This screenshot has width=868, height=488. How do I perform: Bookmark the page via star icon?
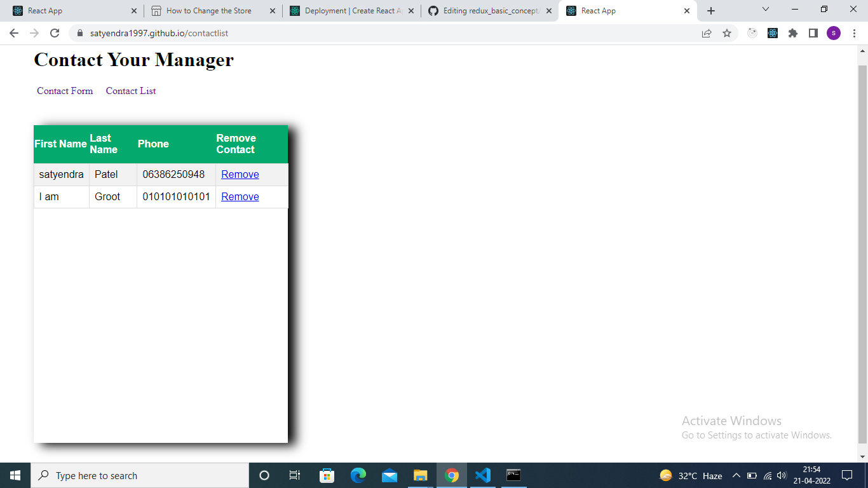(x=727, y=32)
